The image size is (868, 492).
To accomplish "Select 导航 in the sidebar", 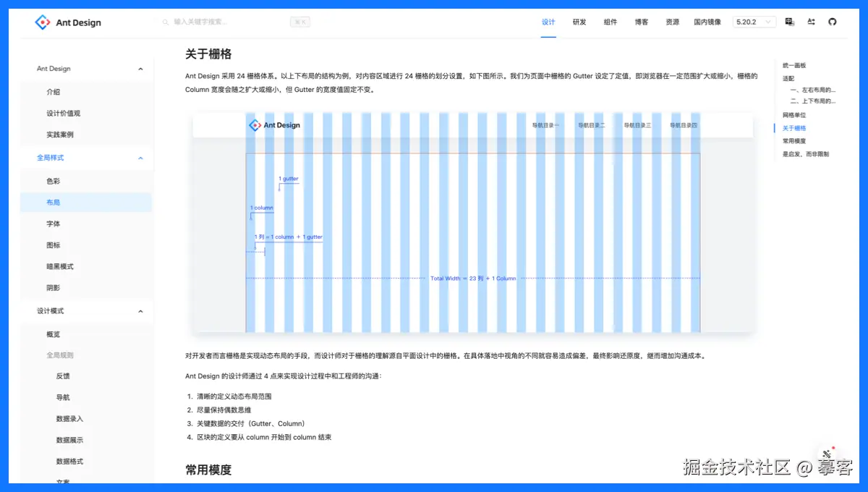I will click(86, 398).
